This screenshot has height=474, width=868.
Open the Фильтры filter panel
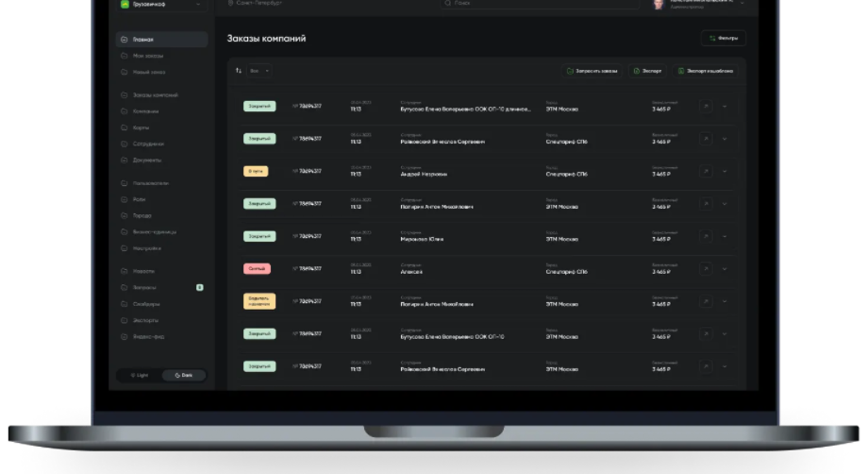(723, 39)
